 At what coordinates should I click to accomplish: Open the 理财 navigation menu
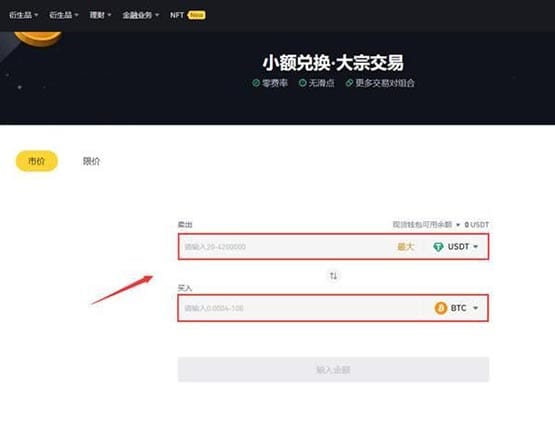(100, 15)
